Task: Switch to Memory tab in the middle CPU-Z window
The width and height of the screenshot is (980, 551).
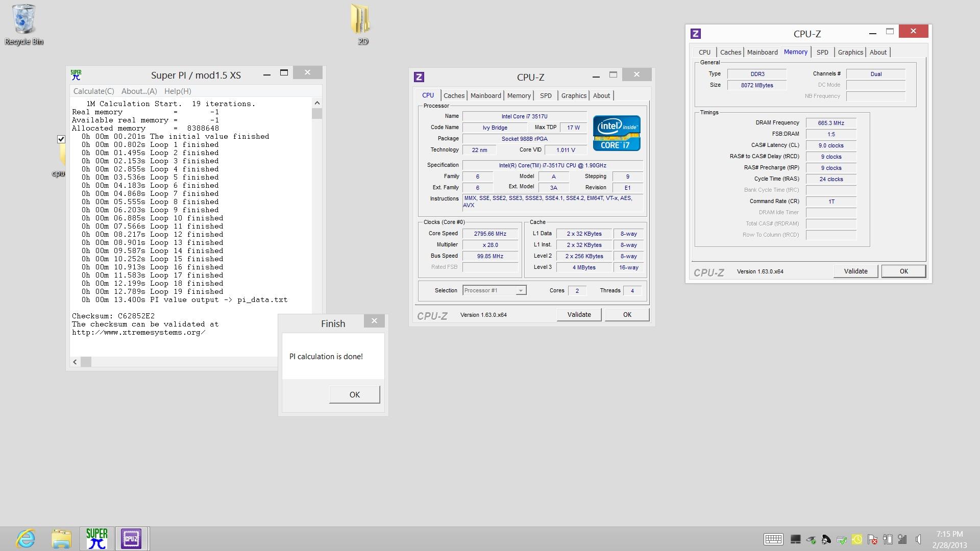Action: coord(519,95)
